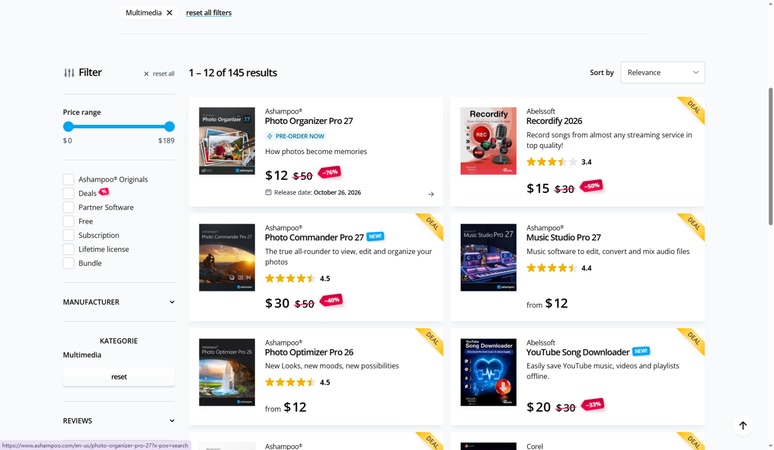The image size is (774, 450).
Task: Click the scroll-to-top arrow button
Action: pyautogui.click(x=742, y=425)
